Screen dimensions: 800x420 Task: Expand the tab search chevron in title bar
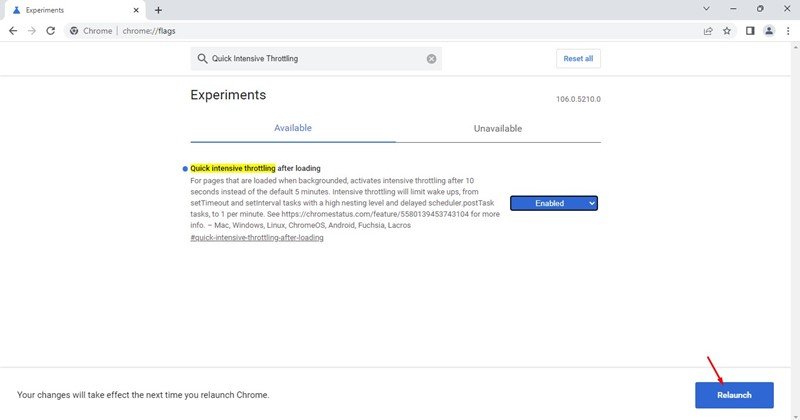click(706, 9)
